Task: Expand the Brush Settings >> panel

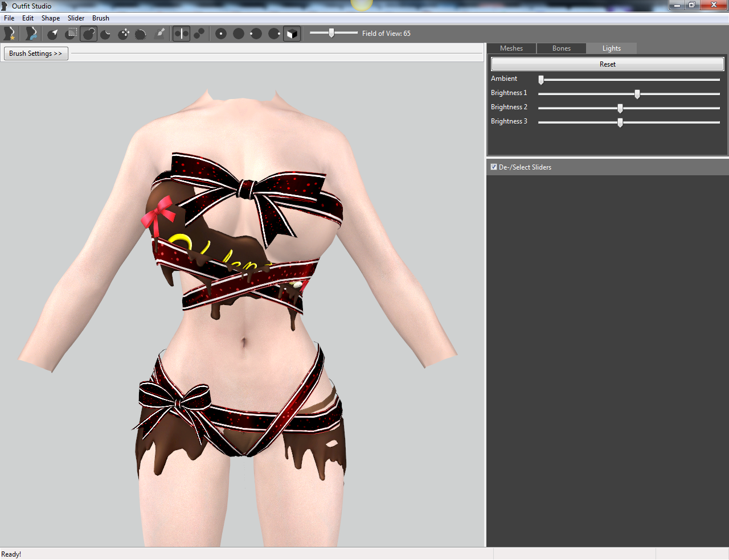Action: tap(36, 53)
